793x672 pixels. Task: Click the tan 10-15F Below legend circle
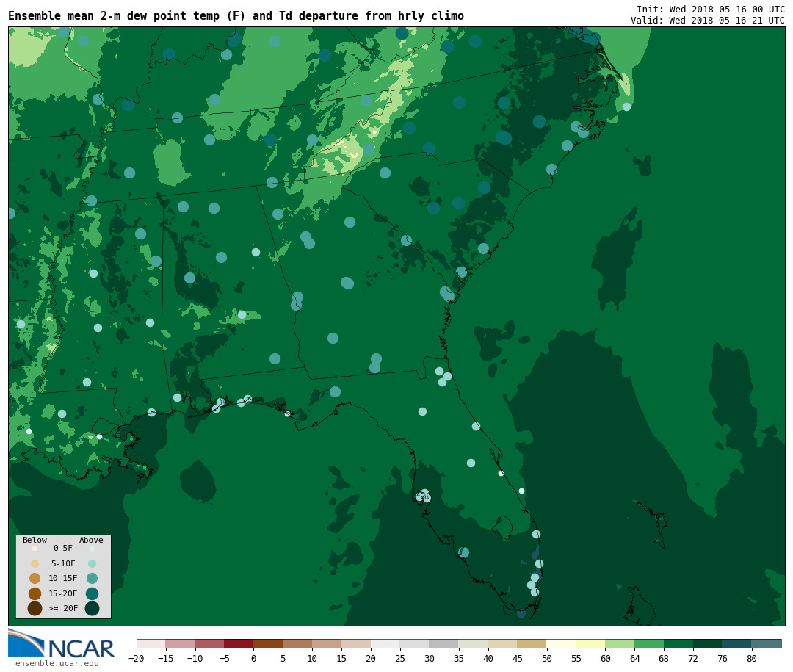coord(35,578)
